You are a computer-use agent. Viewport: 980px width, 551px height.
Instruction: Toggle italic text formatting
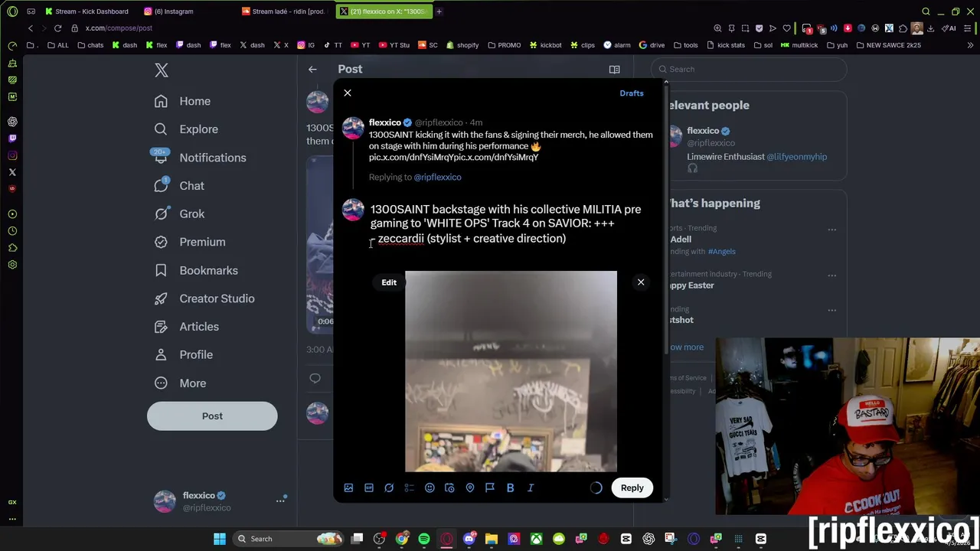pyautogui.click(x=531, y=487)
